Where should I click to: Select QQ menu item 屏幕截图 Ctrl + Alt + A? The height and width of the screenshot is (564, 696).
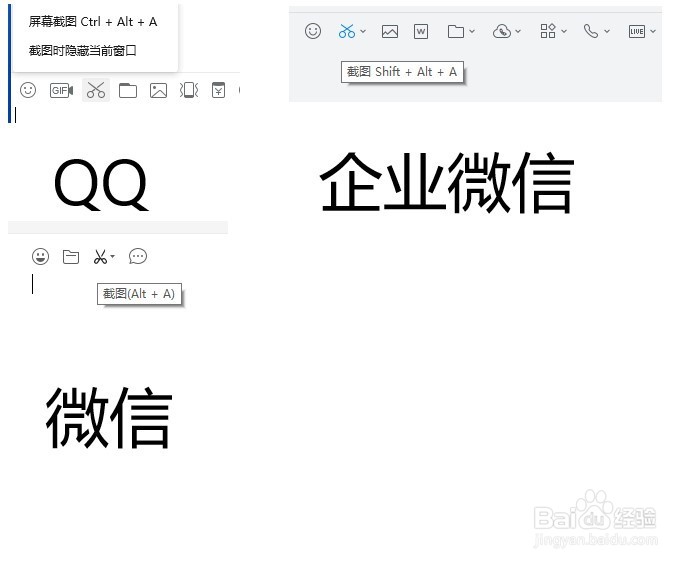click(x=93, y=22)
